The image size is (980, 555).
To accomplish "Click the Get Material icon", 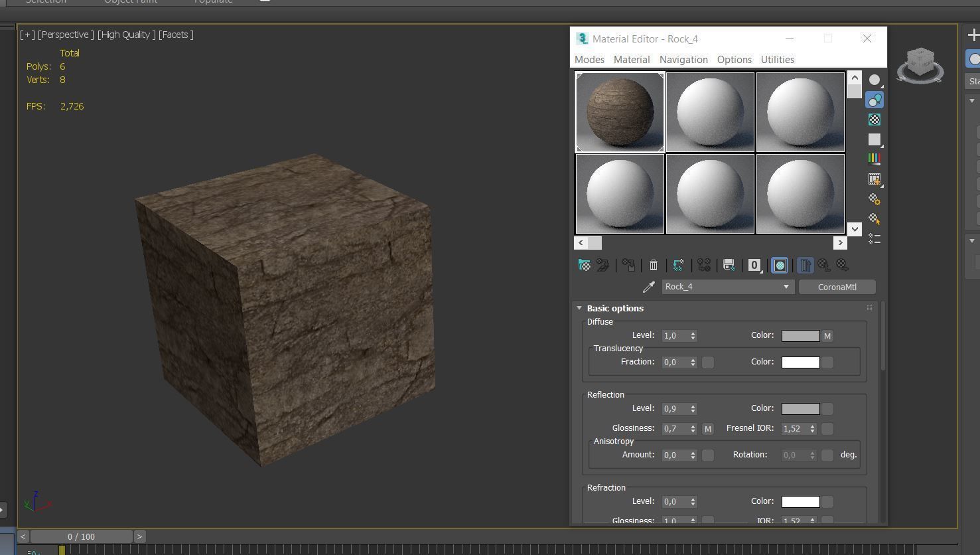I will point(585,266).
